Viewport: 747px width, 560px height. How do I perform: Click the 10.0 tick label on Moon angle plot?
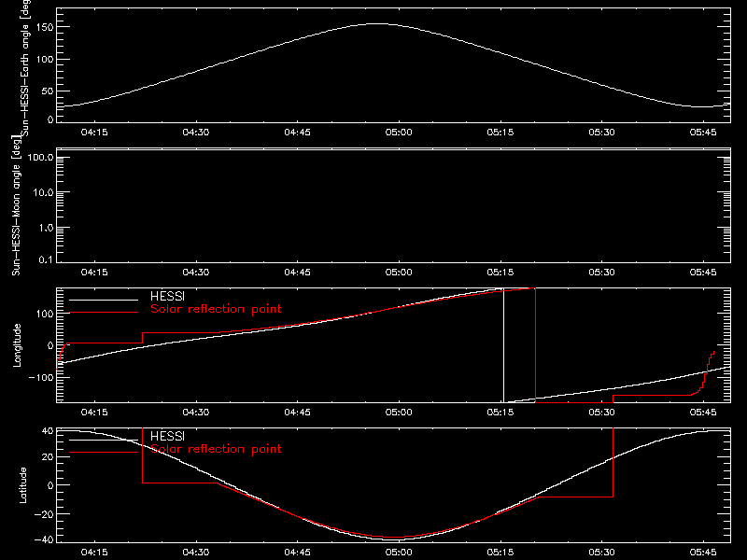pyautogui.click(x=43, y=192)
